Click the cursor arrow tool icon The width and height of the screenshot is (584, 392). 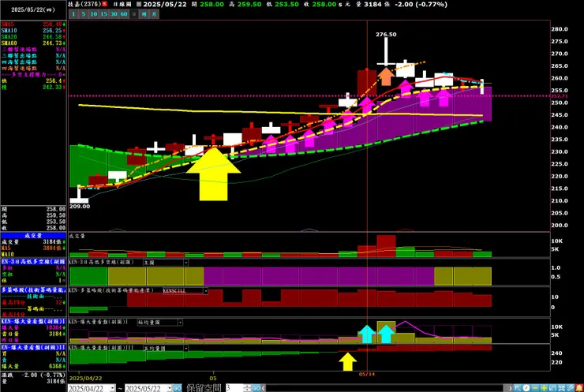coord(518,388)
